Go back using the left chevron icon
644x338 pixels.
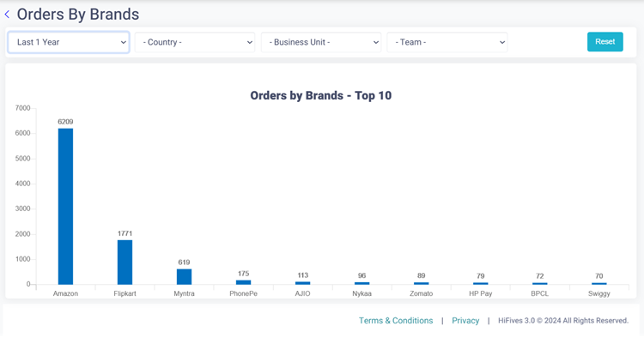point(7,15)
